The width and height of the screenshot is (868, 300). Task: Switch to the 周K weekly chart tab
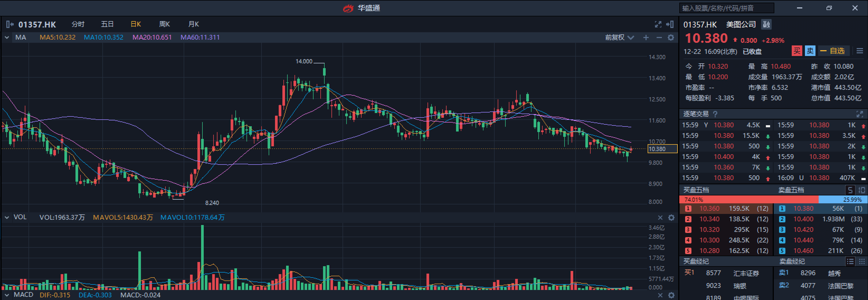(x=164, y=24)
